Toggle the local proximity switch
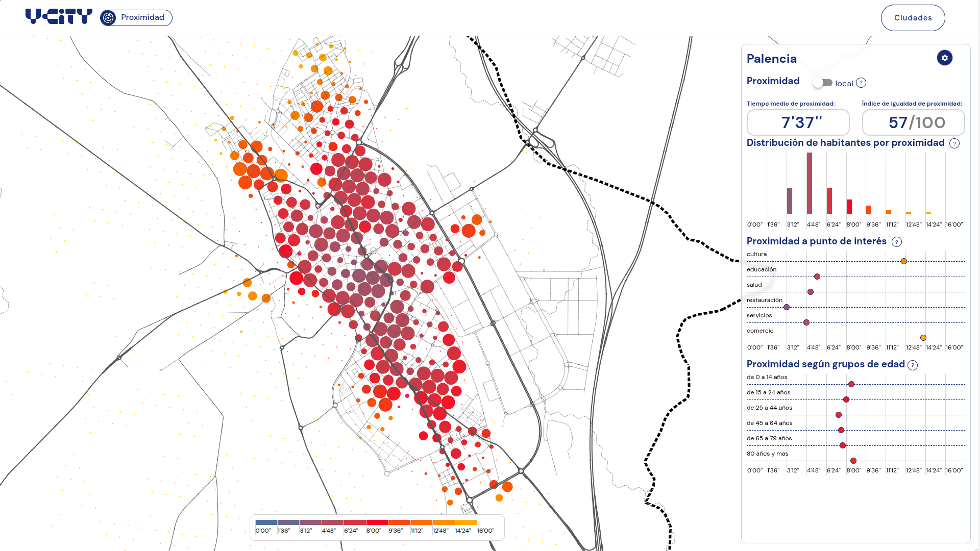 click(823, 83)
